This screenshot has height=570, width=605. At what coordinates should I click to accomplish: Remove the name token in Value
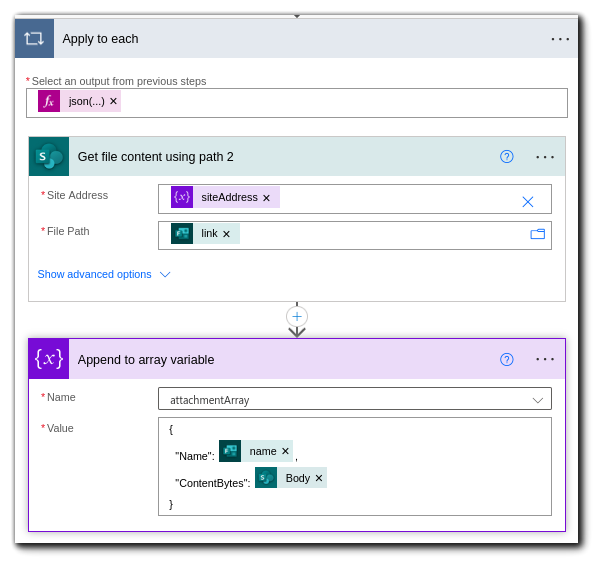(285, 451)
